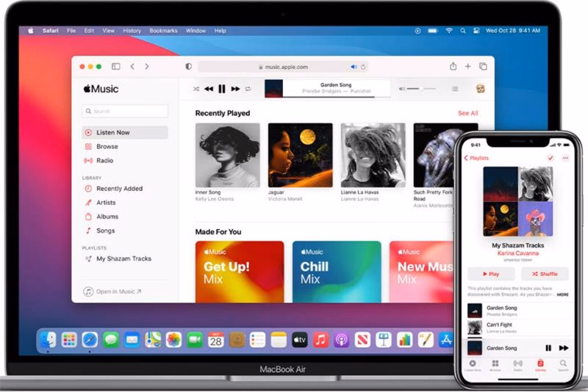
Task: Show the Safari tab overview
Action: click(483, 66)
